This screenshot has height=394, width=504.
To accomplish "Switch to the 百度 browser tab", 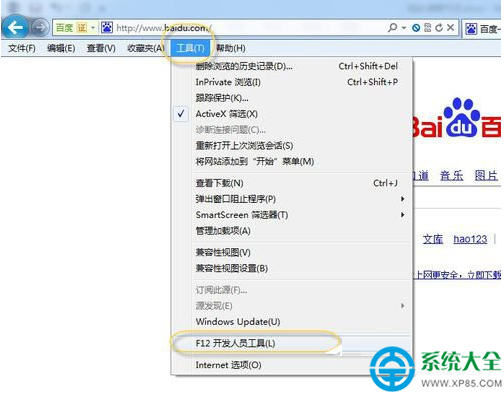I will 483,29.
